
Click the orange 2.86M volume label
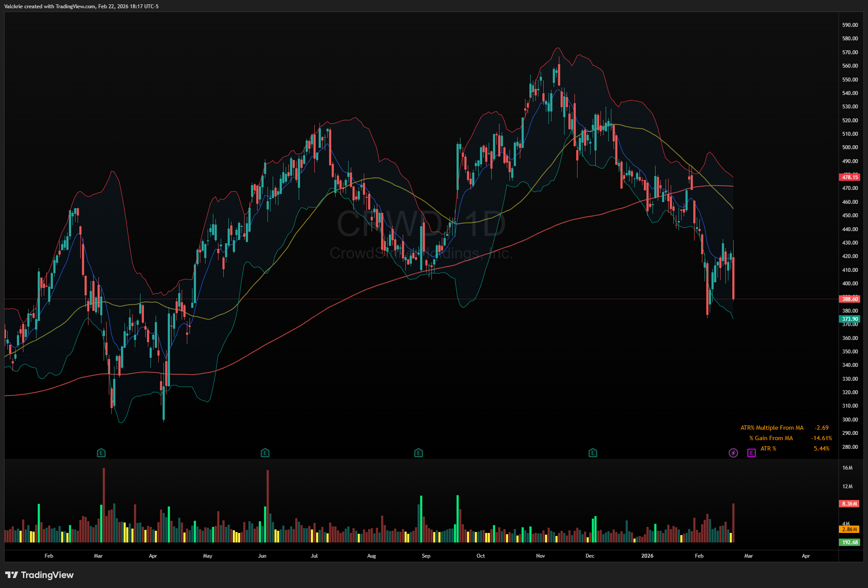[x=849, y=529]
